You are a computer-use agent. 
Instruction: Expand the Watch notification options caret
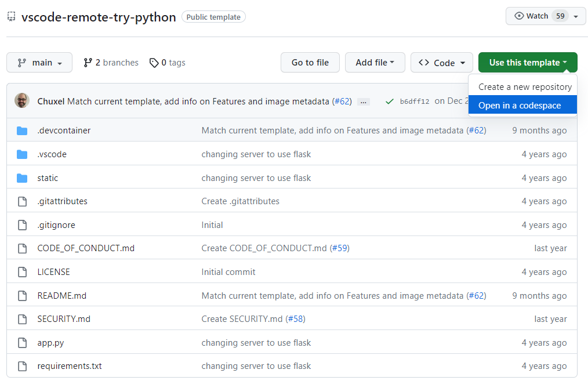tap(575, 16)
